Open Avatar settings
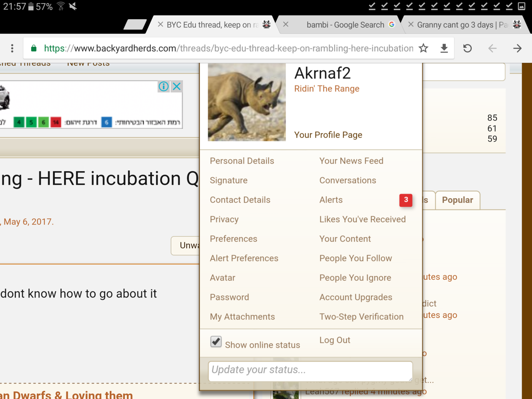Screen dimensions: 532x399 click(222, 278)
